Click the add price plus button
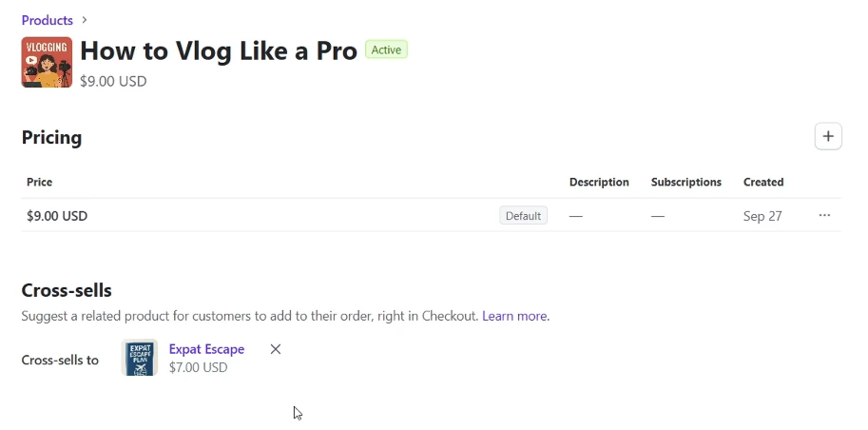 pyautogui.click(x=828, y=137)
